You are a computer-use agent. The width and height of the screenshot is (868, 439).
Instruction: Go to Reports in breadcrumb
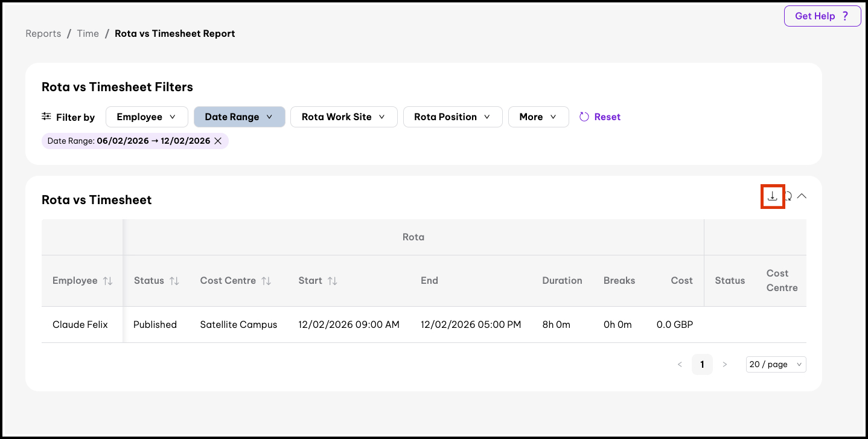pos(43,34)
